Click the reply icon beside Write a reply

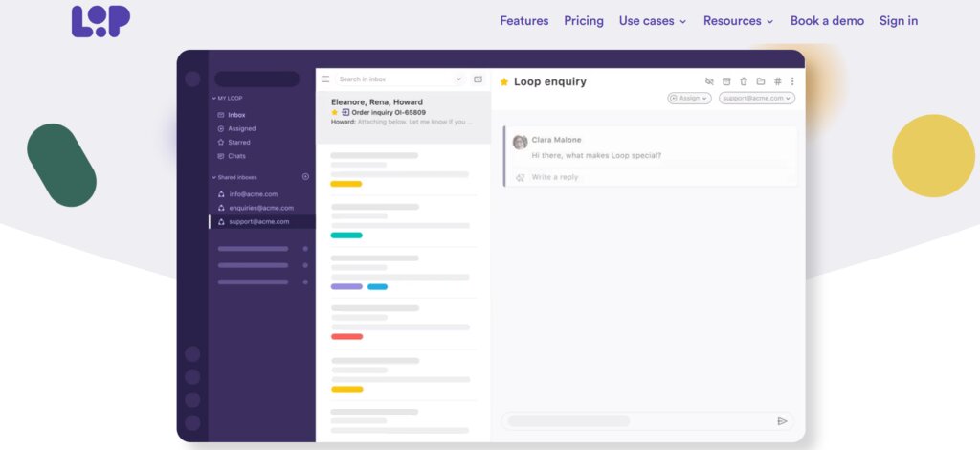(x=520, y=177)
